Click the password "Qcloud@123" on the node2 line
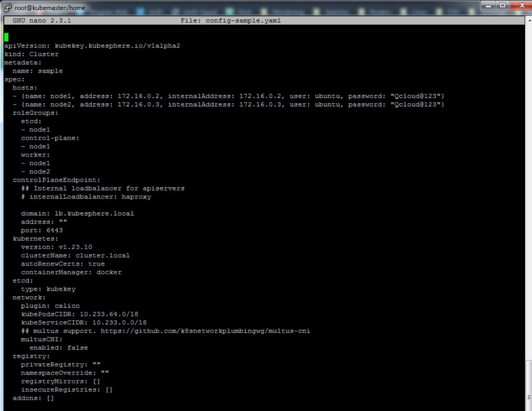This screenshot has height=411, width=532. tap(415, 105)
